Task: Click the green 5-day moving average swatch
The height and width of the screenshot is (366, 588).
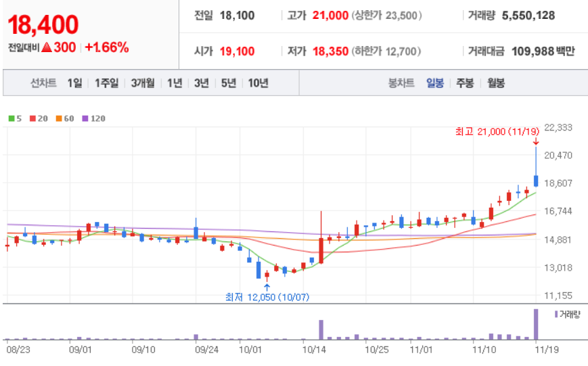Action: pos(12,118)
